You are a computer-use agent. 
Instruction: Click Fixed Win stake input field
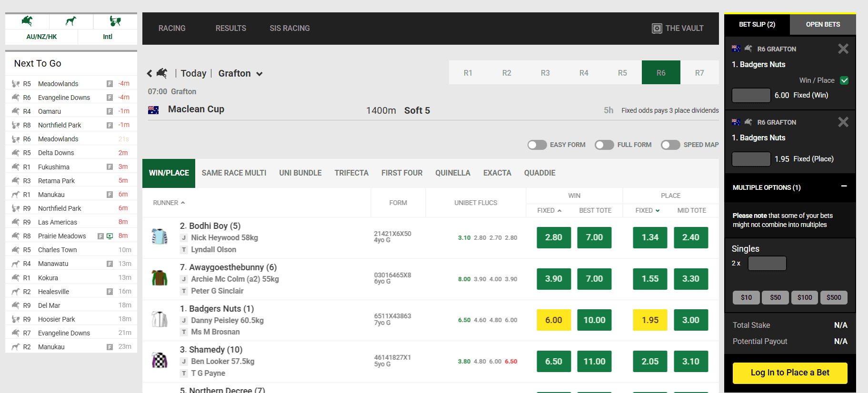[751, 95]
